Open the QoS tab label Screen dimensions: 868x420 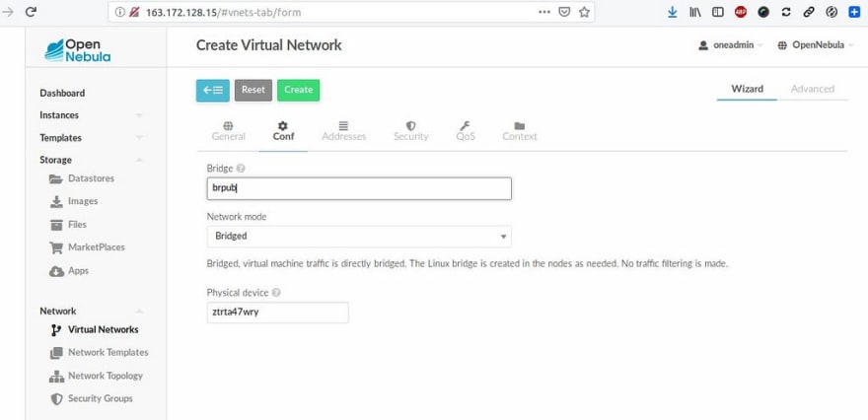466,137
